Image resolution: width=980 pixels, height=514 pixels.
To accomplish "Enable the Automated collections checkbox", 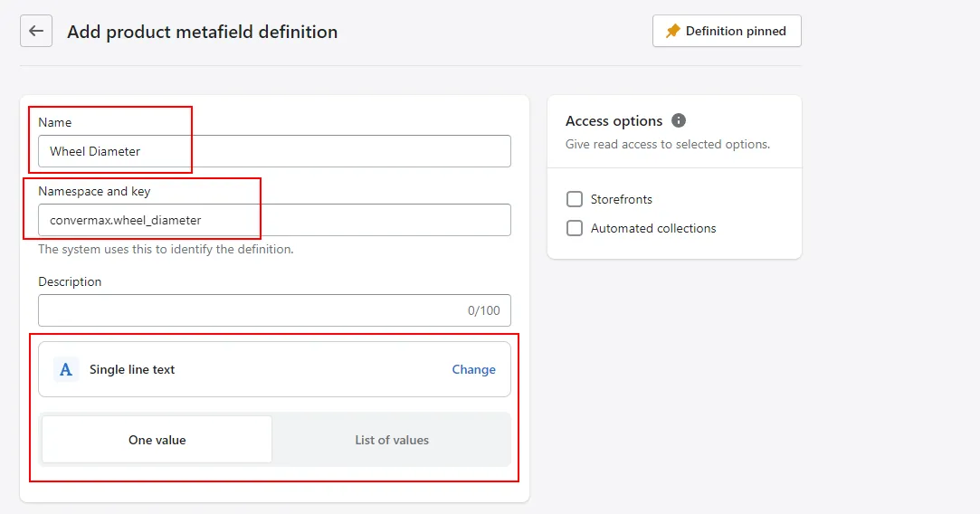I will point(575,228).
